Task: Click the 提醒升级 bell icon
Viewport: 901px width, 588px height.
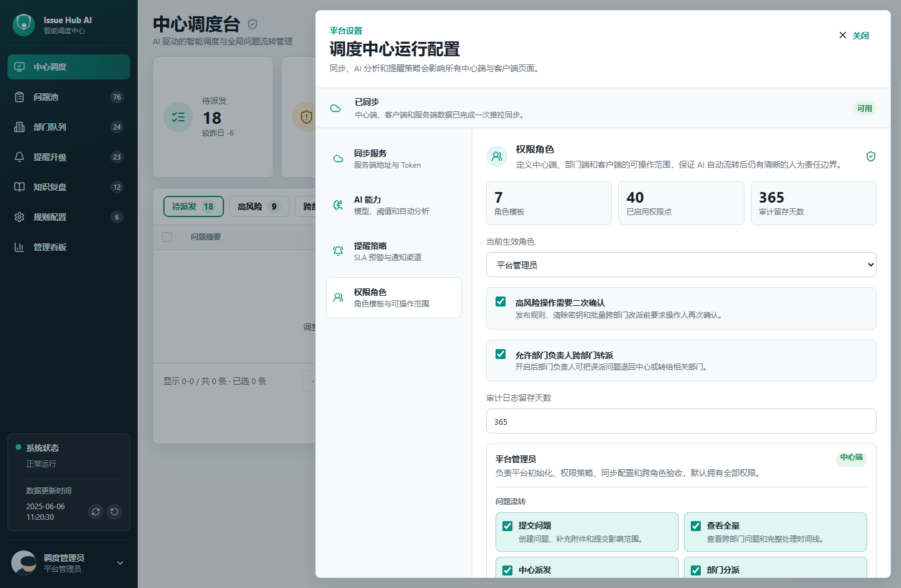Action: coord(19,157)
